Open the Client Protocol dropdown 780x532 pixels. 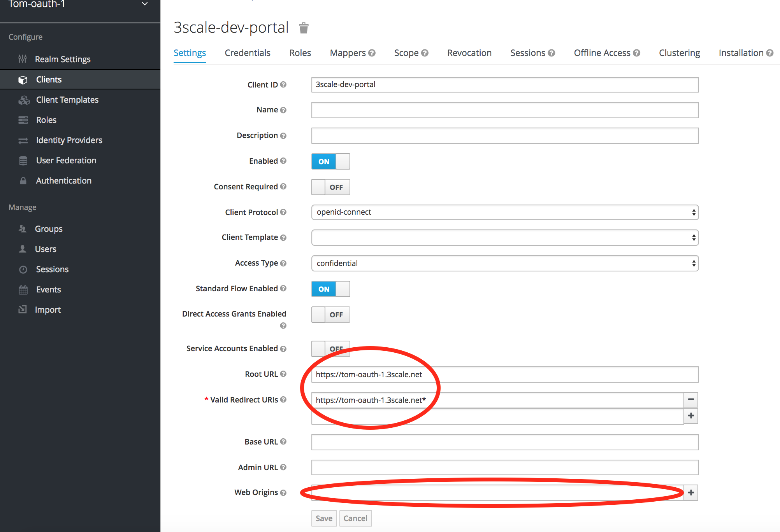coord(505,212)
